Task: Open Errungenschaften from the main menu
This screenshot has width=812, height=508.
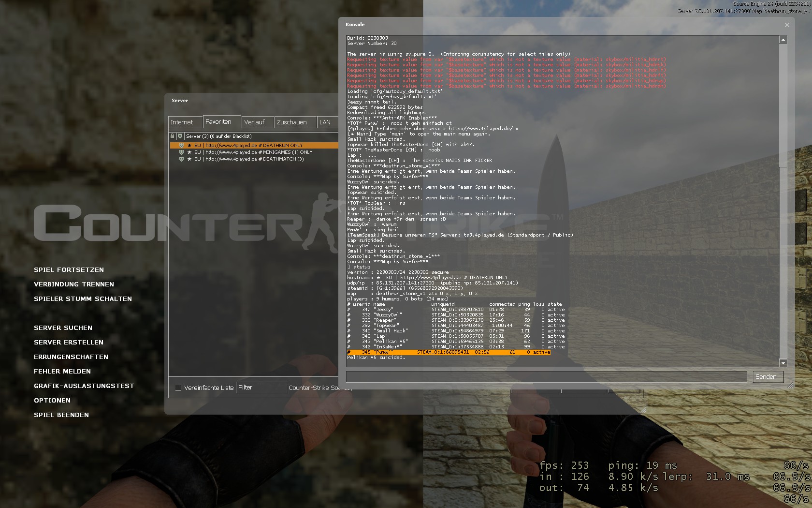Action: (x=71, y=357)
